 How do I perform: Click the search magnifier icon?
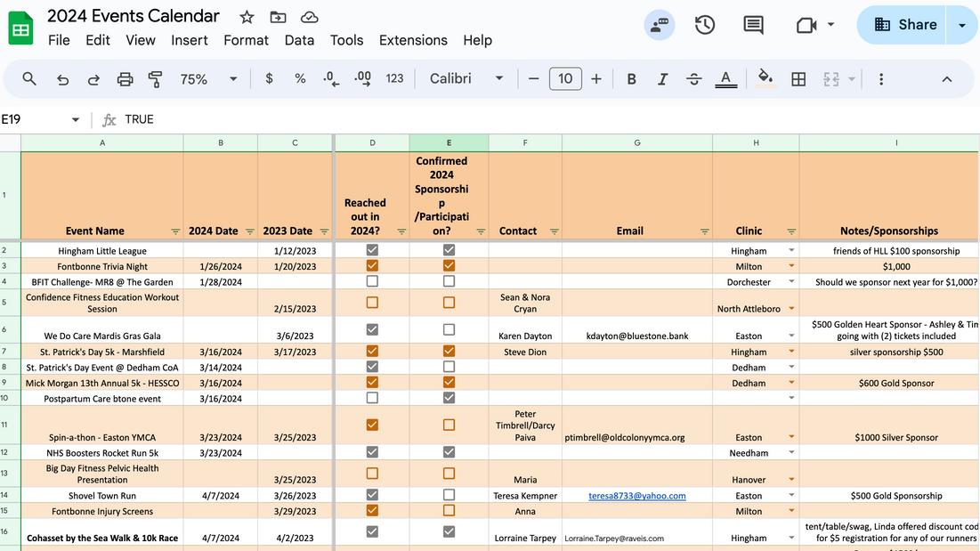click(x=29, y=79)
